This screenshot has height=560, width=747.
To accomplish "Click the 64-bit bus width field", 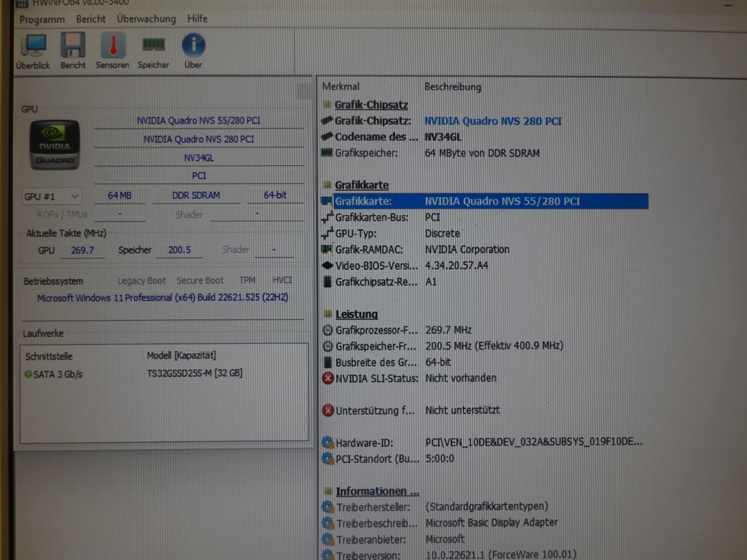I will (x=275, y=195).
